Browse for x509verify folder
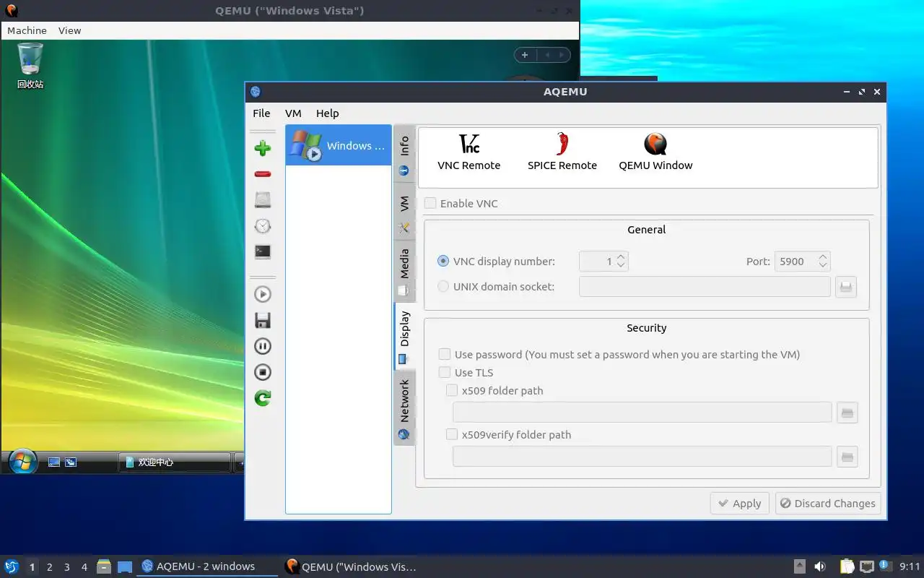Viewport: 924px width, 578px height. (x=847, y=457)
